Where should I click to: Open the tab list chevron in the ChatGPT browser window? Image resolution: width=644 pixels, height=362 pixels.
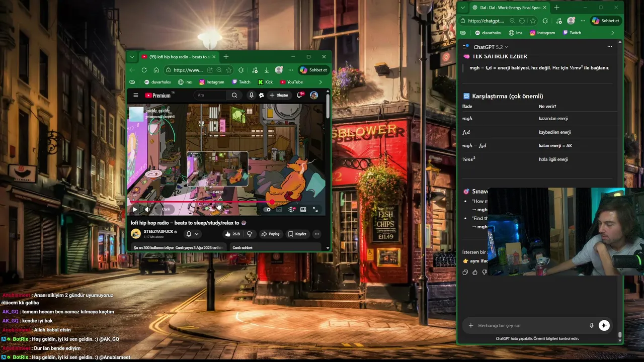(463, 8)
